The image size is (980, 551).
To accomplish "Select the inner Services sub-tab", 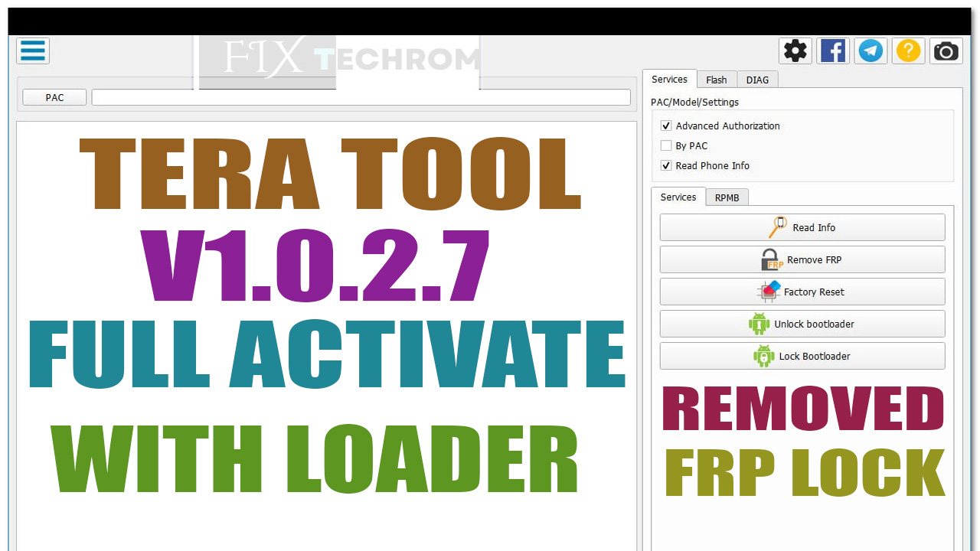I will (678, 197).
